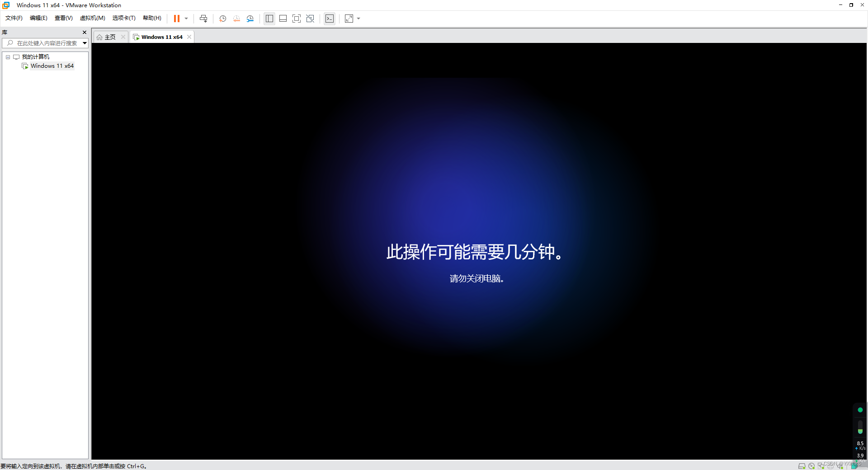868x470 pixels.
Task: Open the library search filter dropdown
Action: pos(85,43)
